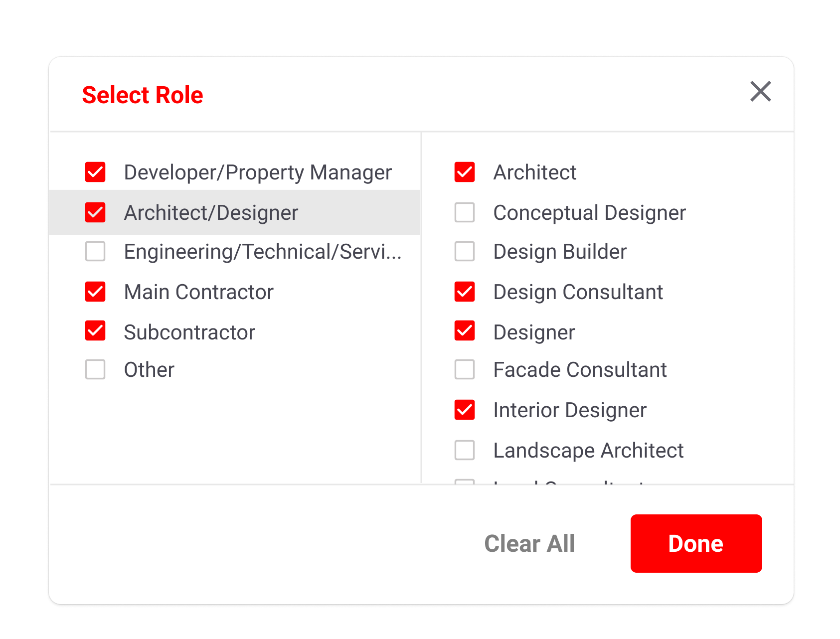This screenshot has height=639, width=840.
Task: Enable the Engineering/Technical/Servi... checkbox
Action: (95, 251)
